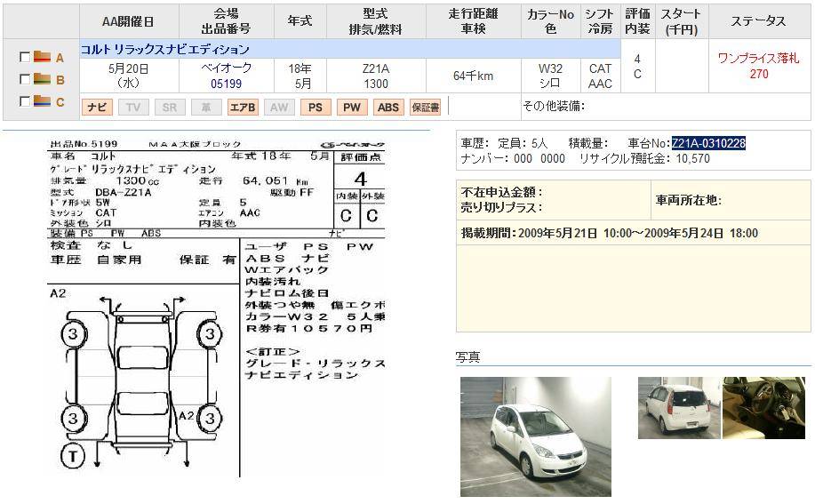The image size is (815, 504).
Task: Open the コルト リラックスナビエディション title
Action: pyautogui.click(x=164, y=50)
